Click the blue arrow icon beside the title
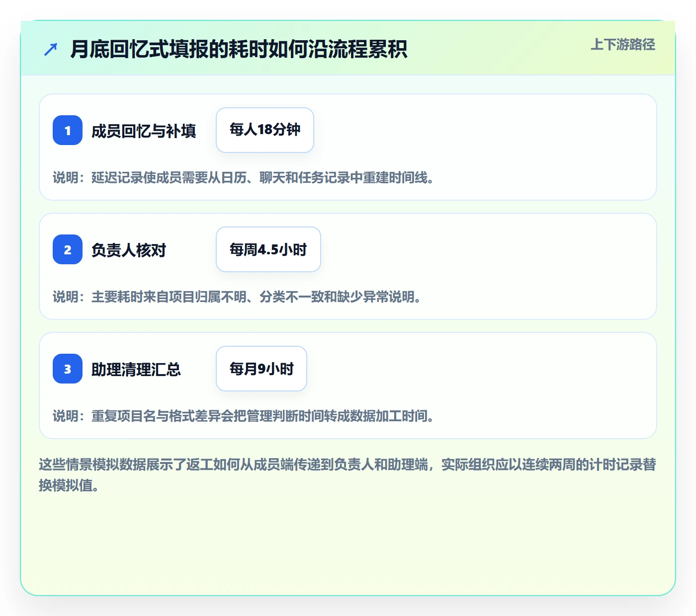This screenshot has height=616, width=696. tap(51, 49)
